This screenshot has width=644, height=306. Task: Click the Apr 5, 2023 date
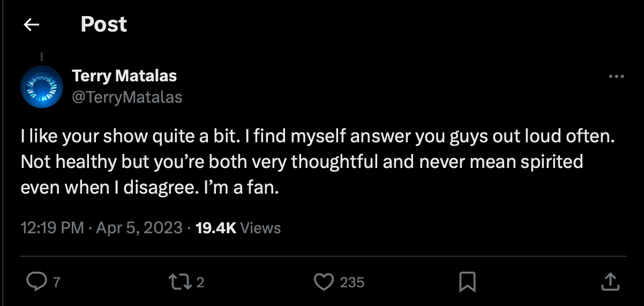[x=139, y=228]
